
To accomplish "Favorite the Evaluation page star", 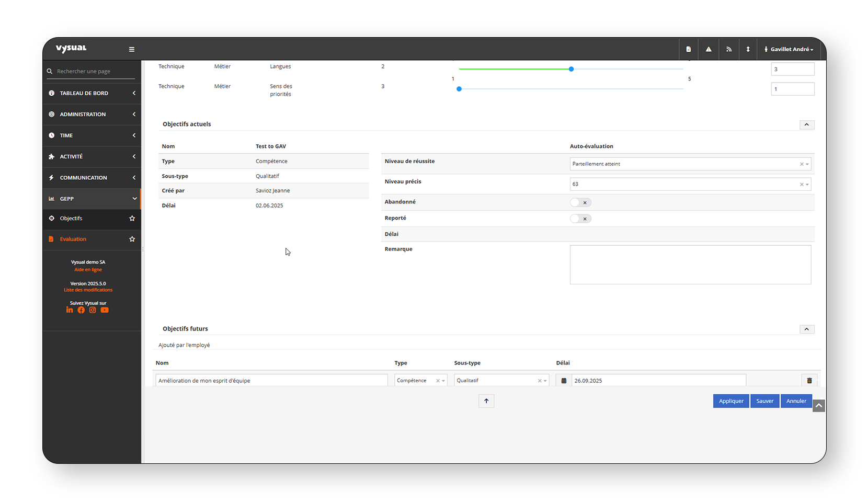I will 132,239.
